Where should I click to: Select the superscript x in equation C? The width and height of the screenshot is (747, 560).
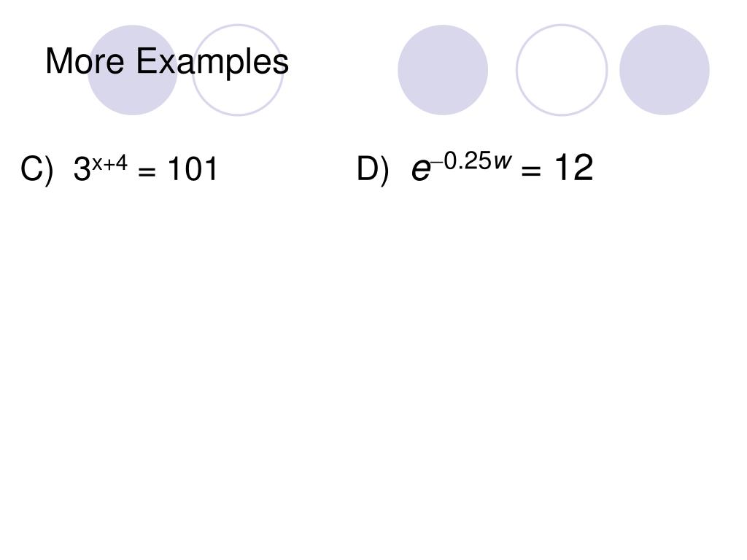tap(97, 164)
